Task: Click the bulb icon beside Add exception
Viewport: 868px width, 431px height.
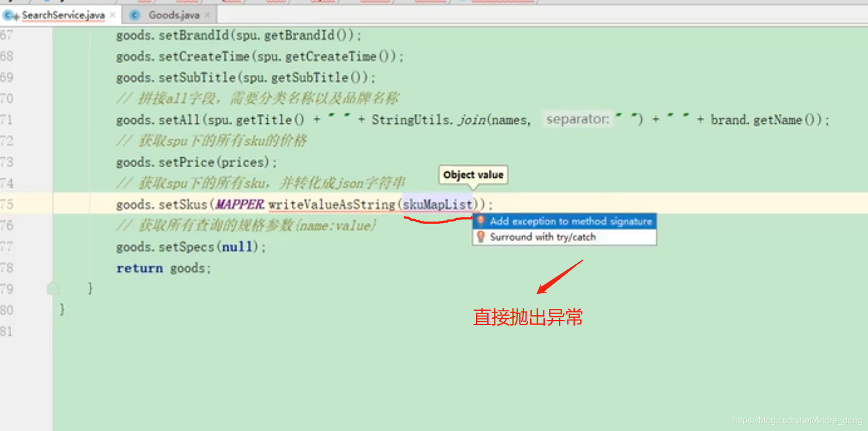Action: (480, 221)
